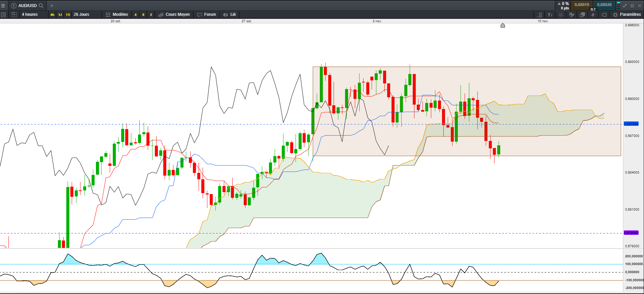
Task: Click the 3 nov. date label
Action: tap(377, 21)
